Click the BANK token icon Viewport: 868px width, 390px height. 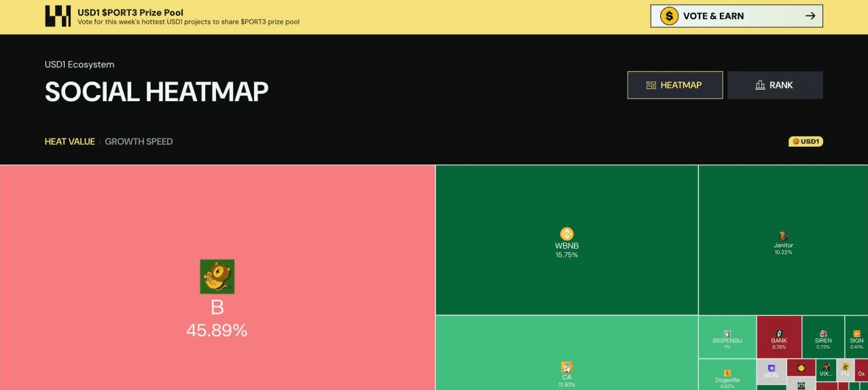click(779, 334)
